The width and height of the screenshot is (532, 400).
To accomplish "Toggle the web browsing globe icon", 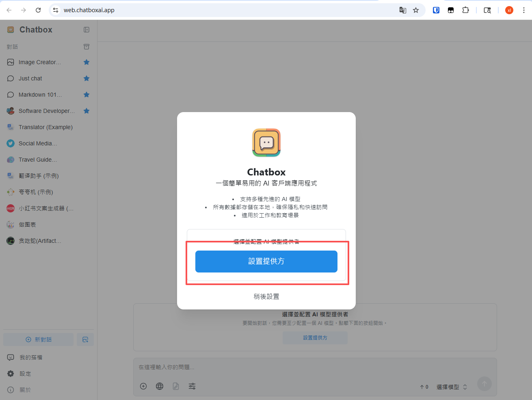I will 160,386.
